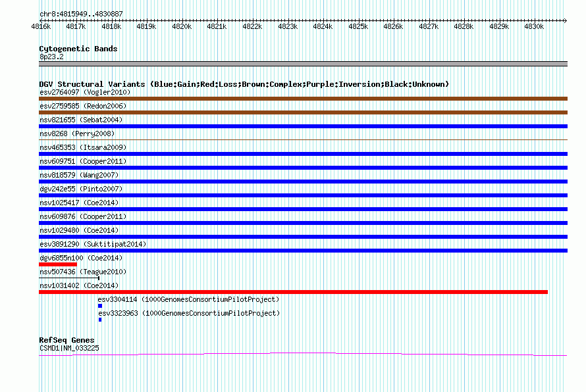
Task: Click the 4830k ruler tick label
Action: 534,26
